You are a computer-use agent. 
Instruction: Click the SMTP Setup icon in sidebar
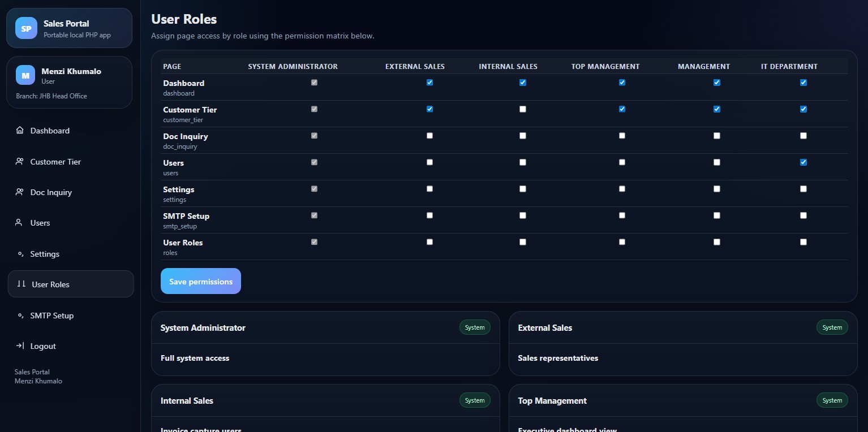coord(20,316)
